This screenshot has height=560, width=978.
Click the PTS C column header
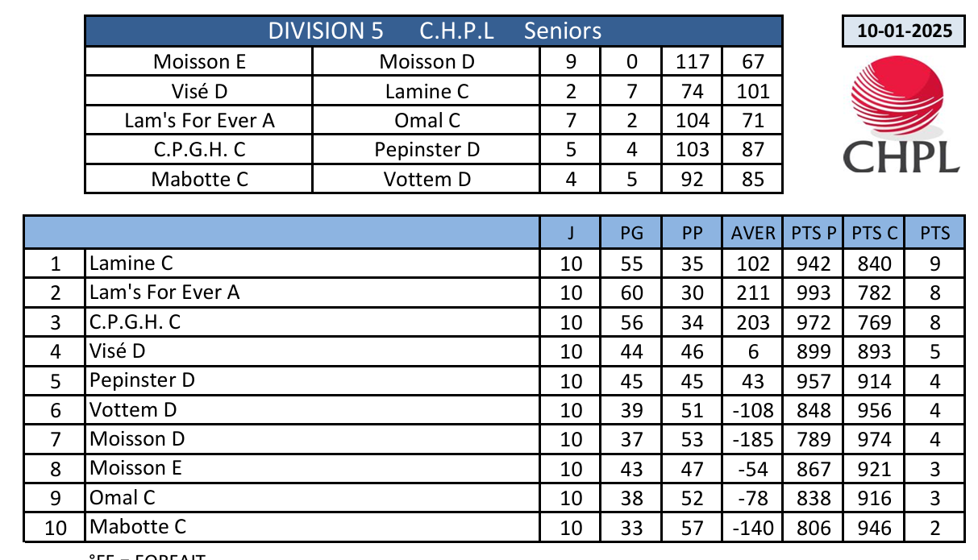click(x=874, y=234)
